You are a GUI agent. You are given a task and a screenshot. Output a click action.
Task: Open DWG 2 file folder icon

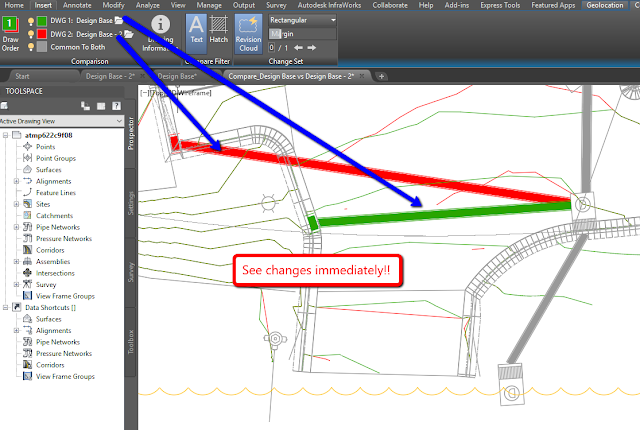tap(129, 34)
